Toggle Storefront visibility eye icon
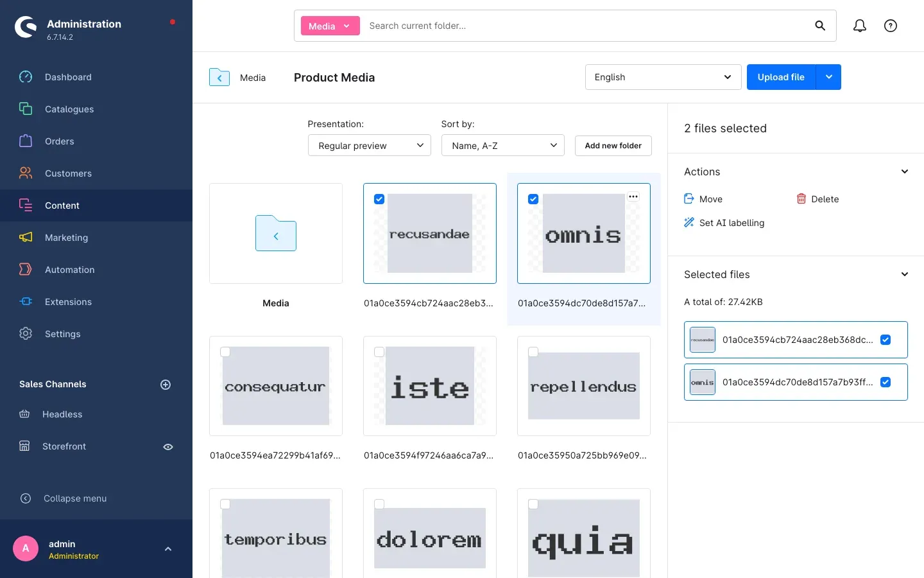Screen dimensions: 924x578 pos(168,447)
